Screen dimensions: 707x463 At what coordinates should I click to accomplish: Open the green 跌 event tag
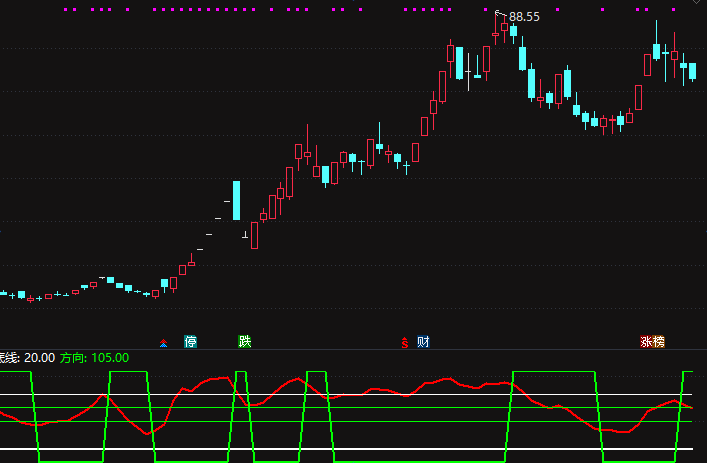(x=244, y=342)
